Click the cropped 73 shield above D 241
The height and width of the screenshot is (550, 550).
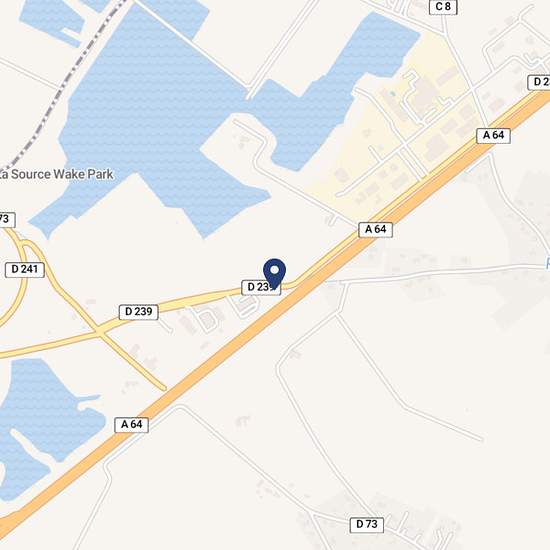(6, 220)
